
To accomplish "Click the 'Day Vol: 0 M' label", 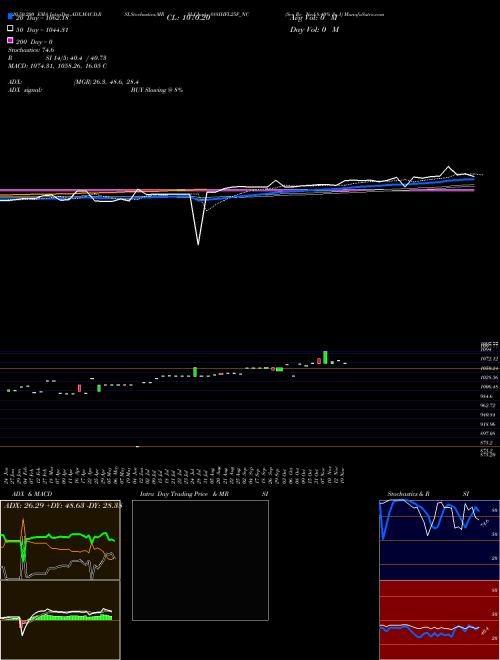I will 314,29.
